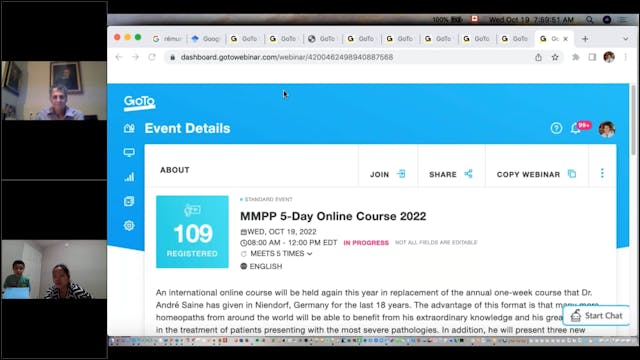640x360 pixels.
Task: Toggle the browser side panel icon
Action: (592, 58)
